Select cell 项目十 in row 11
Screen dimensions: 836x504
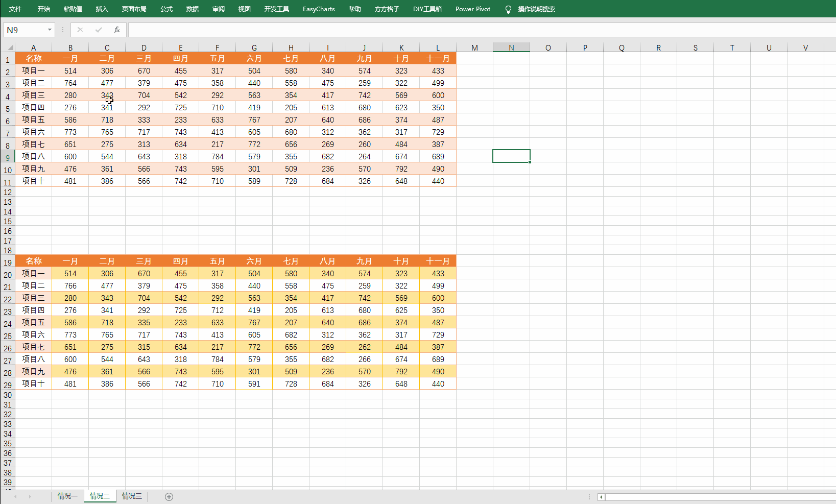[x=34, y=181]
